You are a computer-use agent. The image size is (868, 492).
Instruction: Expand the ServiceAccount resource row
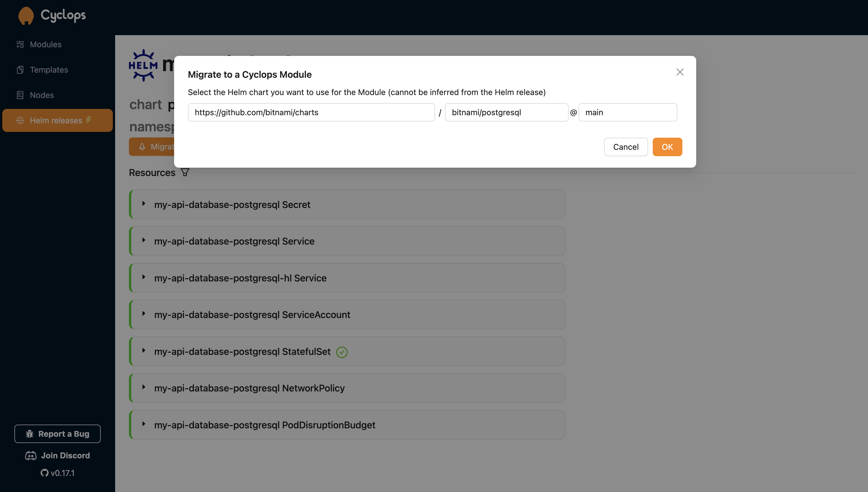tap(347, 315)
